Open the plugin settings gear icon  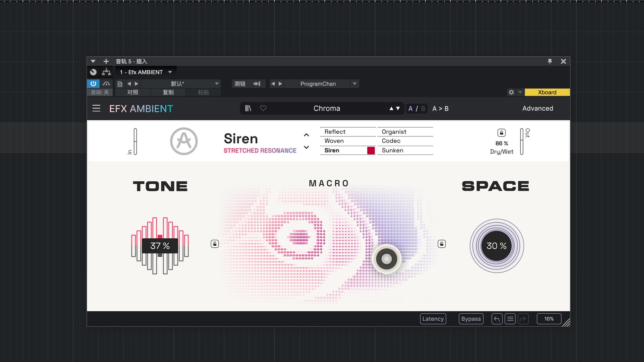tap(511, 92)
